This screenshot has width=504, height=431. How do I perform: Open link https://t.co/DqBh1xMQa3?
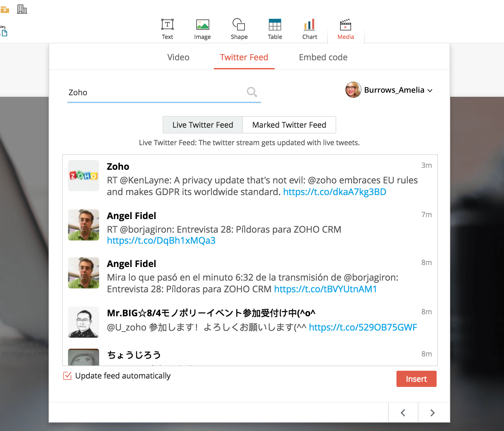pos(161,240)
